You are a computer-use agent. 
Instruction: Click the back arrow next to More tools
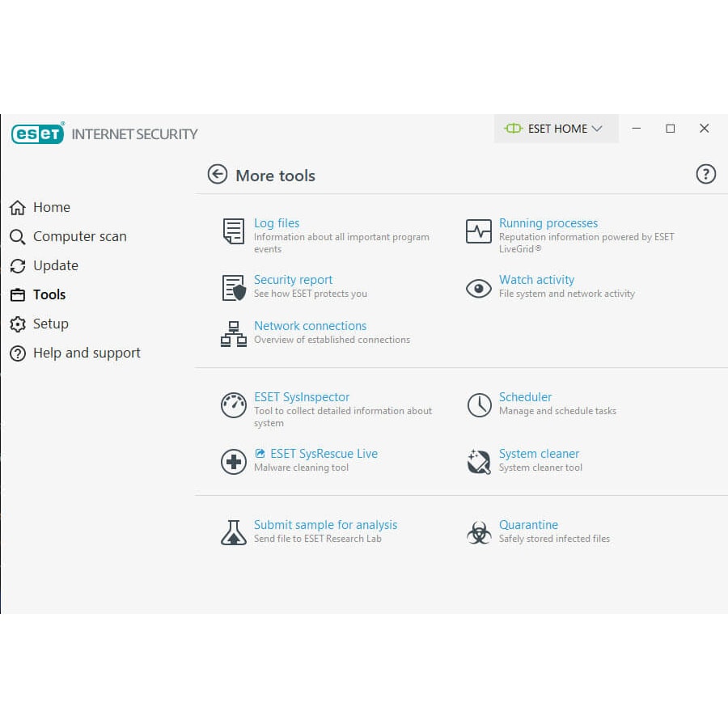coord(217,174)
